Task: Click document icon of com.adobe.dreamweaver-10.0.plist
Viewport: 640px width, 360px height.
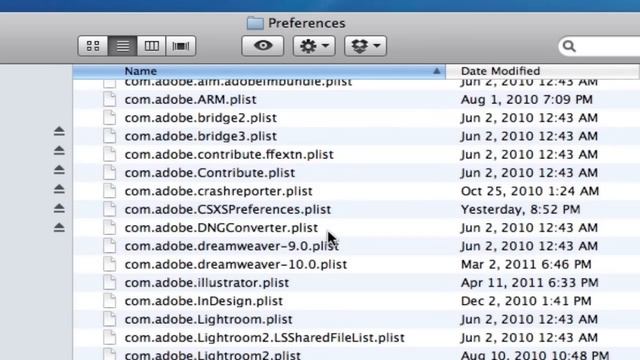Action: 109,264
